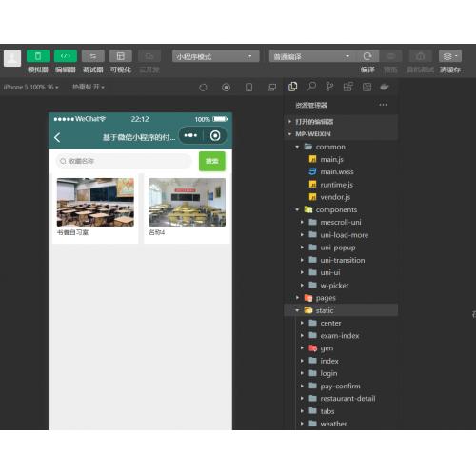
Task: Open the Visualization panel icon
Action: [121, 56]
